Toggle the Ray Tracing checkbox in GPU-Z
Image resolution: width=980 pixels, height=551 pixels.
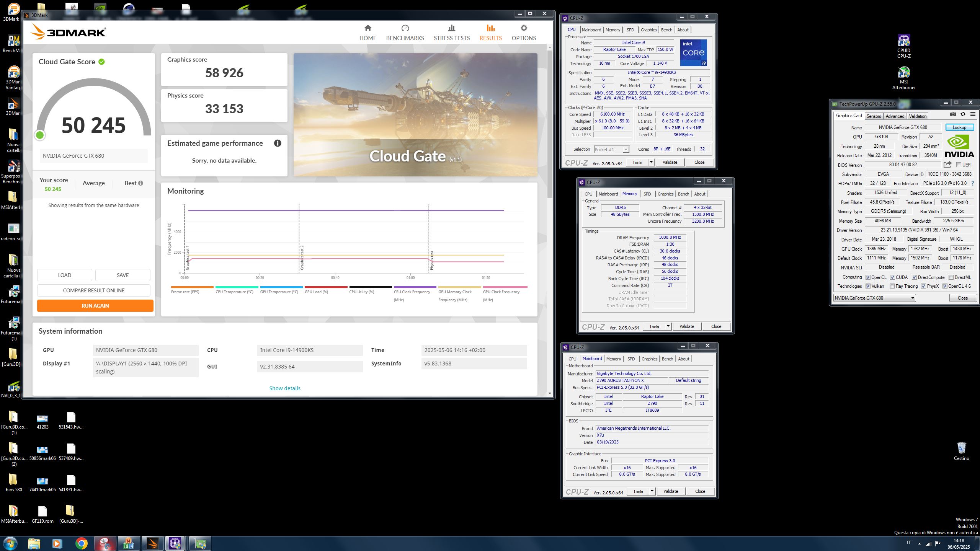pyautogui.click(x=892, y=286)
